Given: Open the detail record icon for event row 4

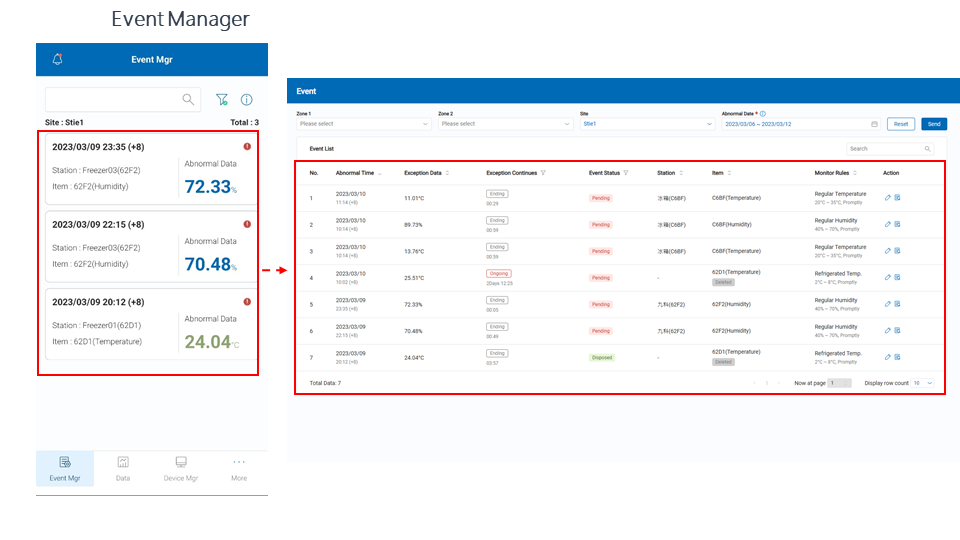Looking at the screenshot, I should point(897,277).
